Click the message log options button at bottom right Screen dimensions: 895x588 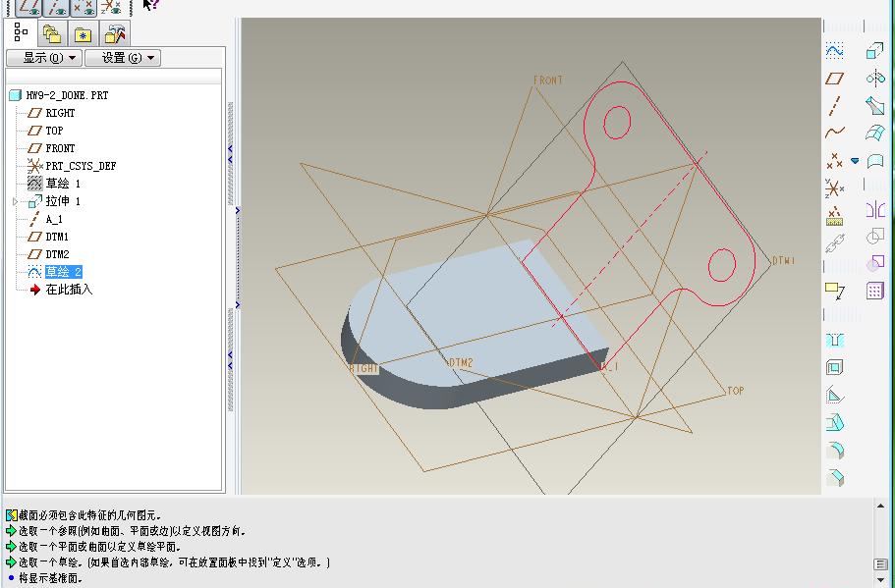pos(880,564)
